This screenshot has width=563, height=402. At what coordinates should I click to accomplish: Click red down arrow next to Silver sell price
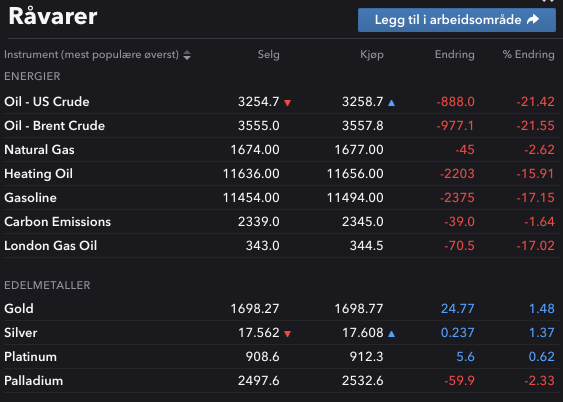click(287, 334)
